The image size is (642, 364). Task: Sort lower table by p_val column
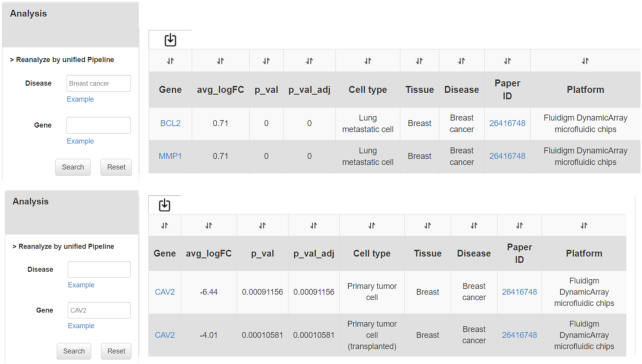(x=262, y=225)
